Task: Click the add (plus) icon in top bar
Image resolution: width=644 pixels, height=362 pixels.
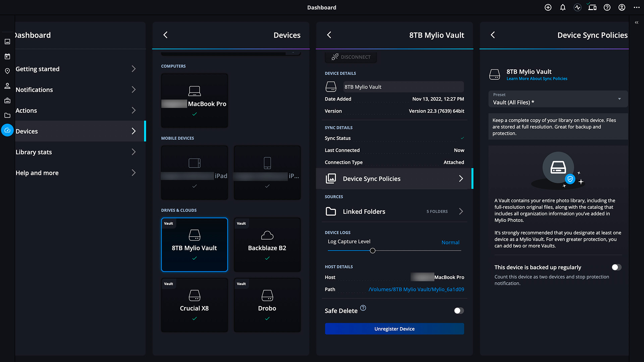Action: click(x=548, y=7)
